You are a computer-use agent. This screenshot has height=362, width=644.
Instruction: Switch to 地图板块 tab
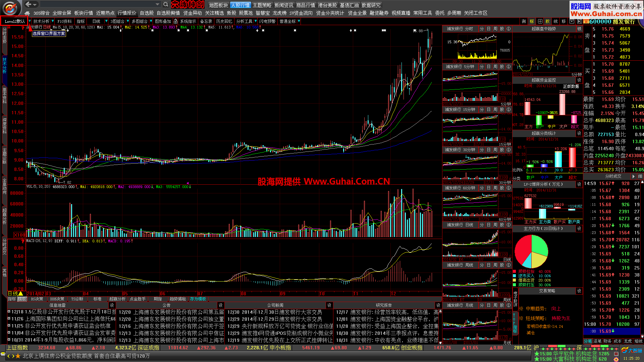tap(218, 5)
